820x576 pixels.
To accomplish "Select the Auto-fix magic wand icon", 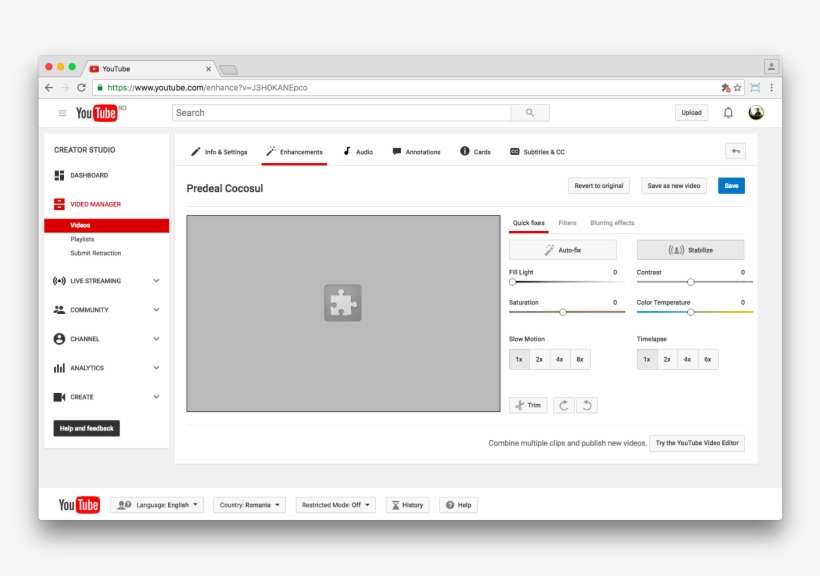I will [x=548, y=249].
